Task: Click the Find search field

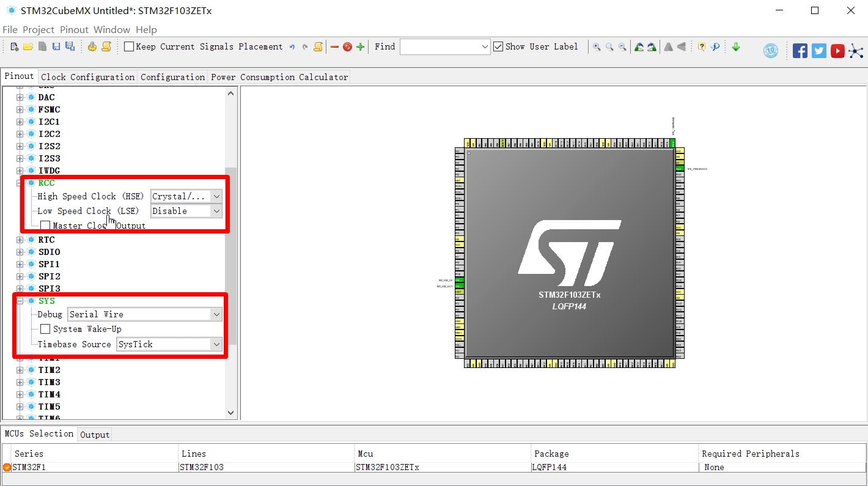Action: coord(443,46)
